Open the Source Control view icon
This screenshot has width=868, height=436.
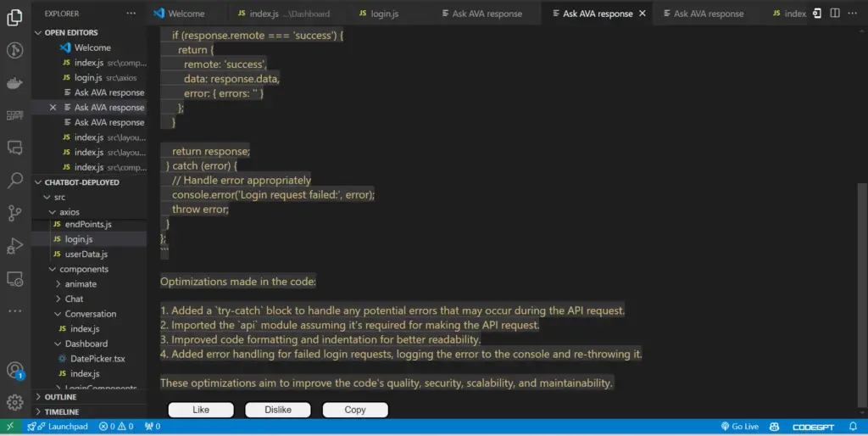pyautogui.click(x=15, y=213)
